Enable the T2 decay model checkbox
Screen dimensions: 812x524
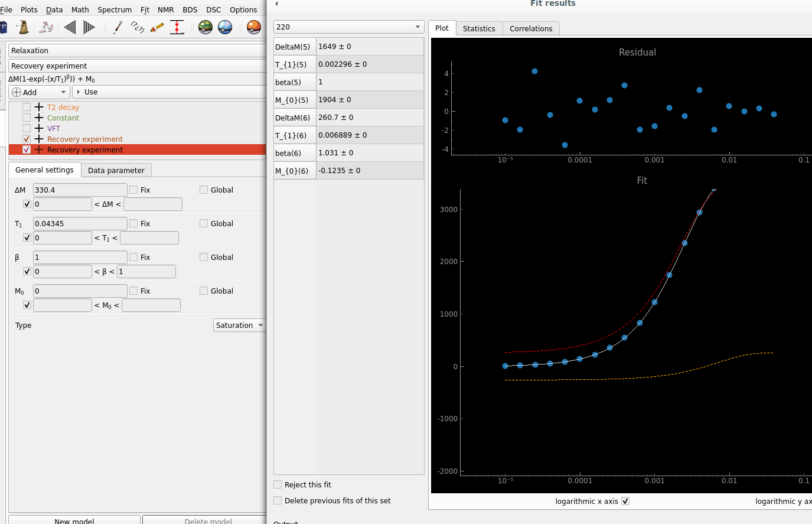27,108
